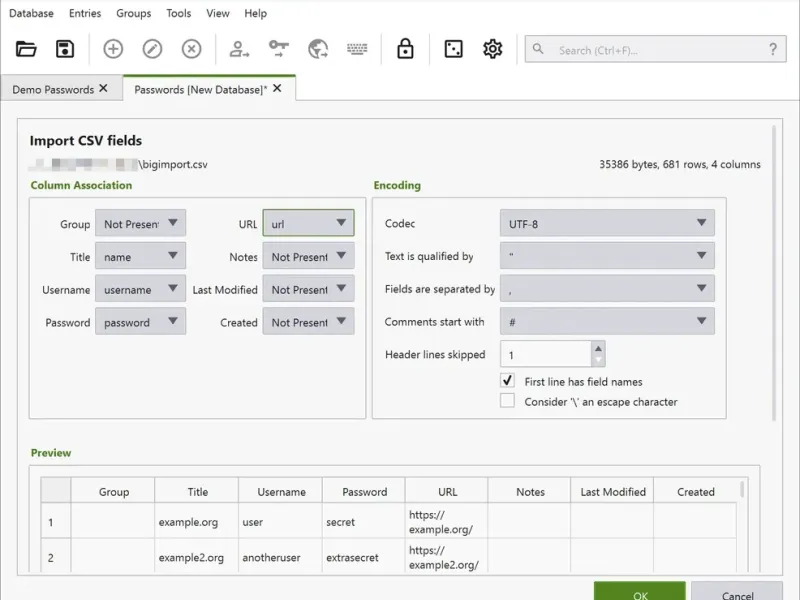Enable 'Consider \ an escape character' checkbox
Screen dimensions: 800x600
tap(508, 401)
